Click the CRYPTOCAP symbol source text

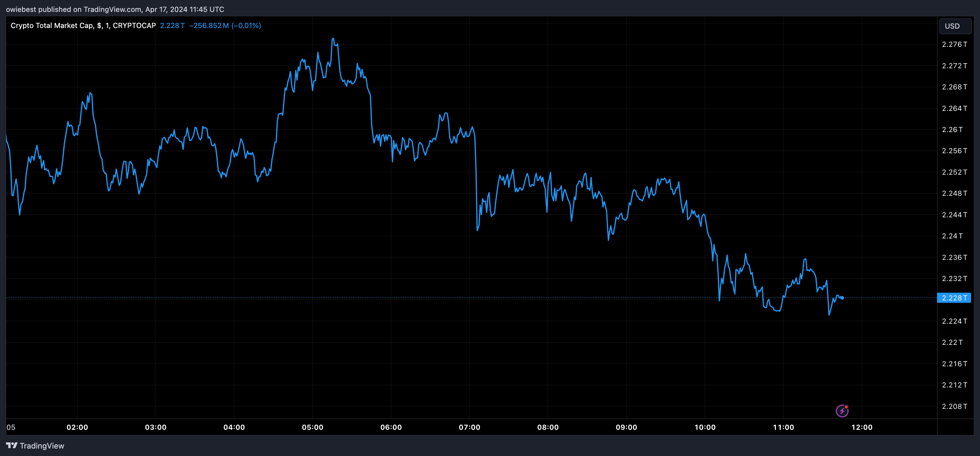(x=134, y=25)
